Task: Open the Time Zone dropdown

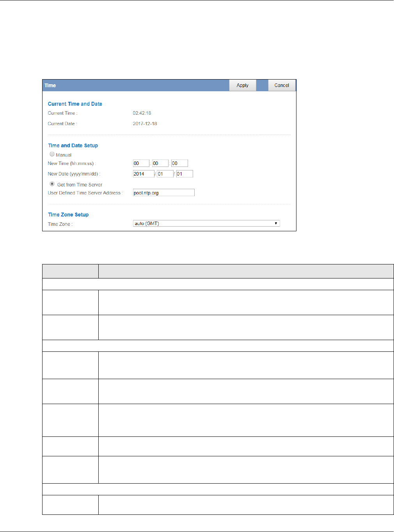Action: (206, 223)
